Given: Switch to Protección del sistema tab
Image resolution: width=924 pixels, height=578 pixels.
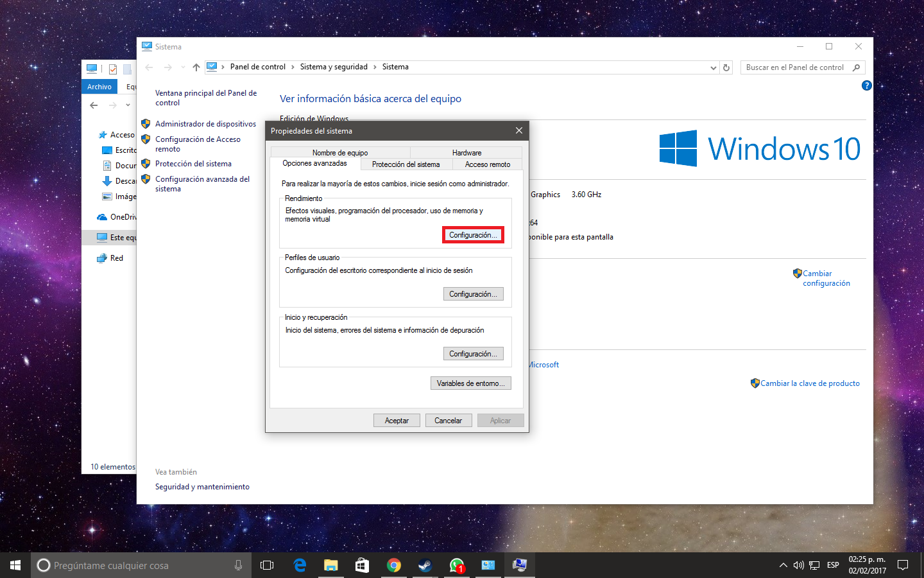Looking at the screenshot, I should point(406,164).
